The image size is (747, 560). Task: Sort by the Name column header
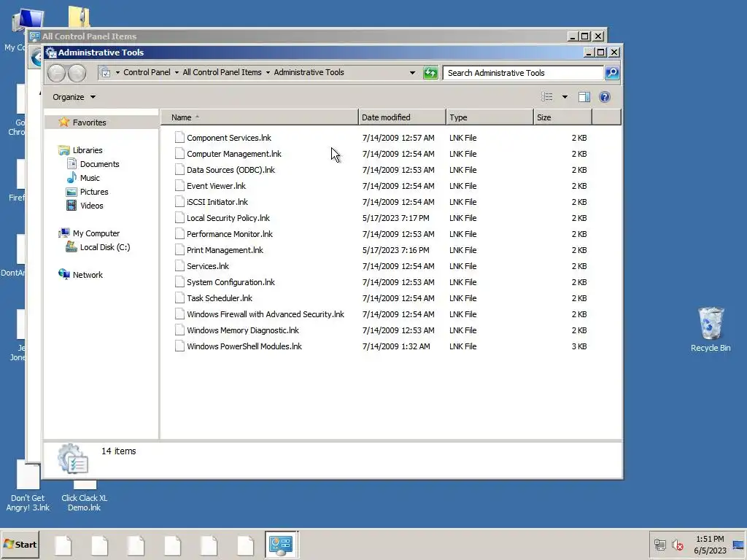[x=260, y=117]
